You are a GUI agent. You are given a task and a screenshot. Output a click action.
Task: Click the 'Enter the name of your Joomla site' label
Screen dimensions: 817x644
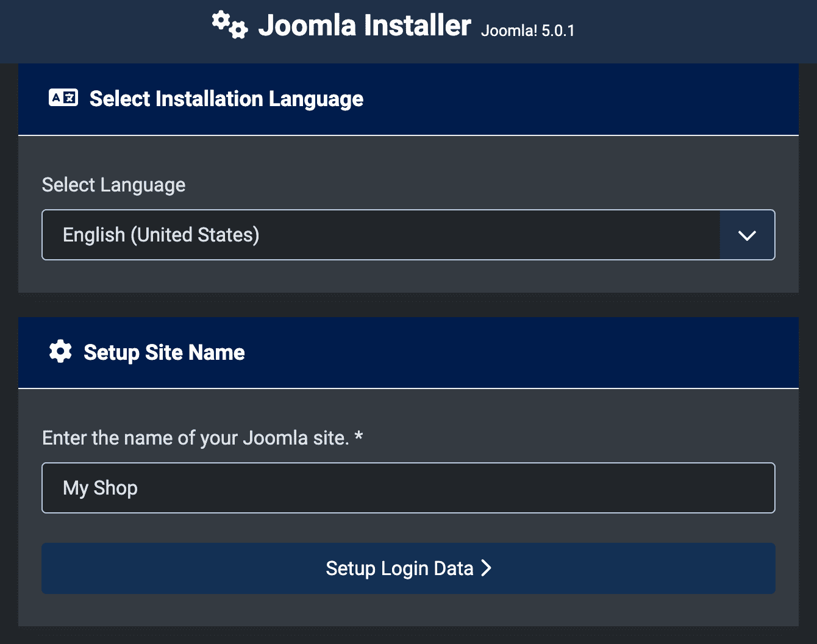tap(202, 438)
